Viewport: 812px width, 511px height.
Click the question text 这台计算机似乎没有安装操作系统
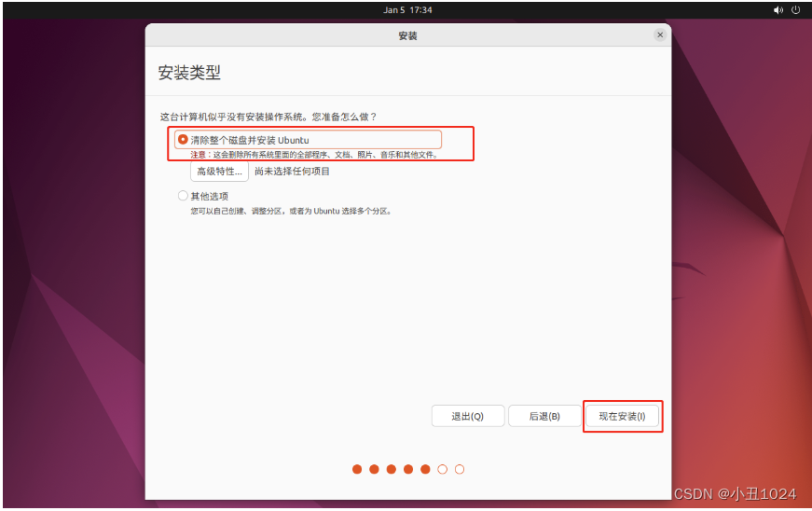[268, 117]
